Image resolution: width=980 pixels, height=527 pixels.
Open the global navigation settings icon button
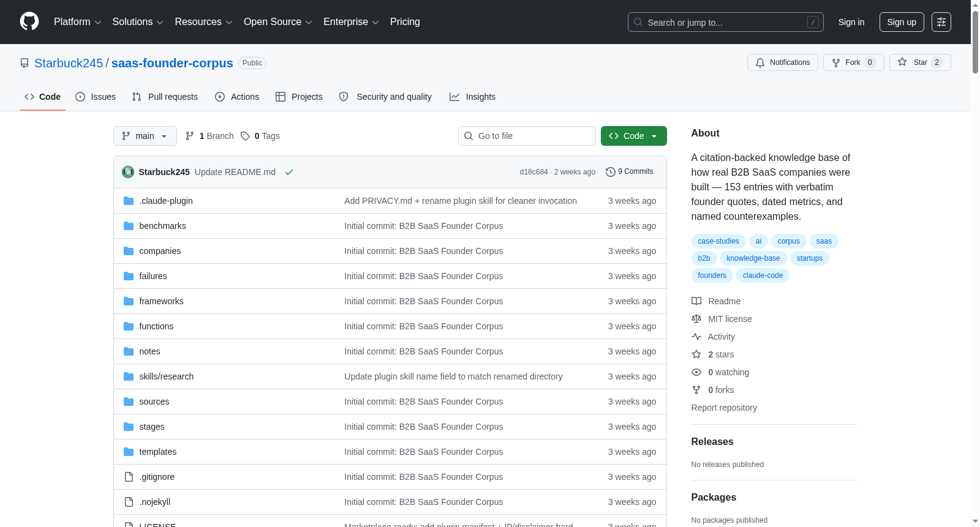point(941,22)
